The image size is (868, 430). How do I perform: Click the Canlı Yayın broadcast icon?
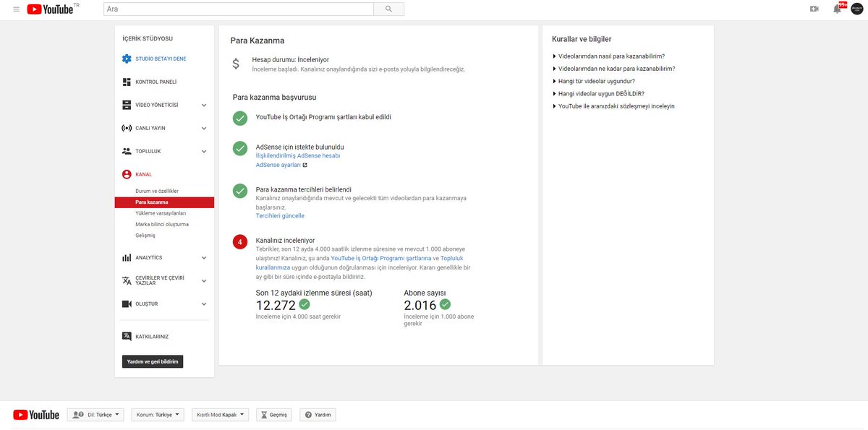[x=127, y=128]
